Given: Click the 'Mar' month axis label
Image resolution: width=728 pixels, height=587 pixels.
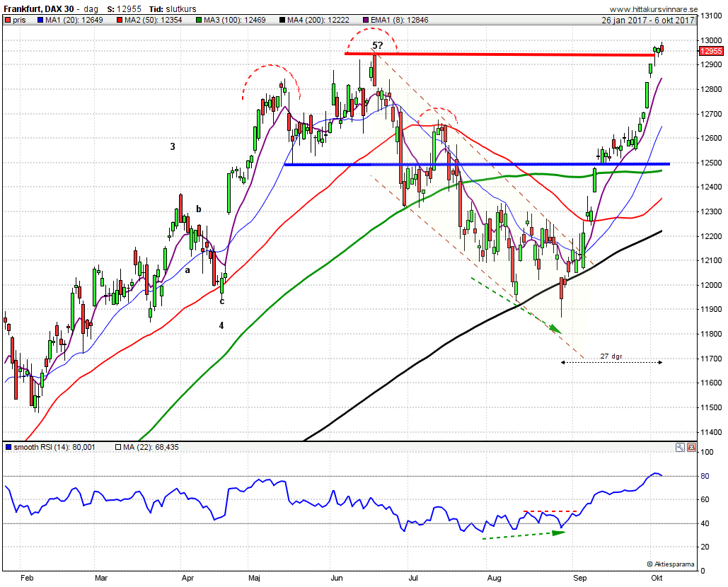Looking at the screenshot, I should (x=101, y=578).
